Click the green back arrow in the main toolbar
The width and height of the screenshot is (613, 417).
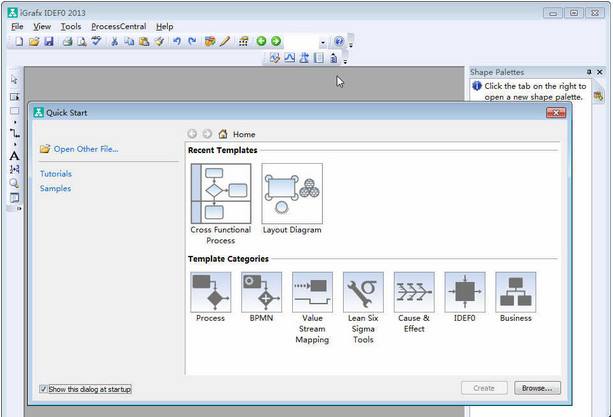click(x=261, y=41)
